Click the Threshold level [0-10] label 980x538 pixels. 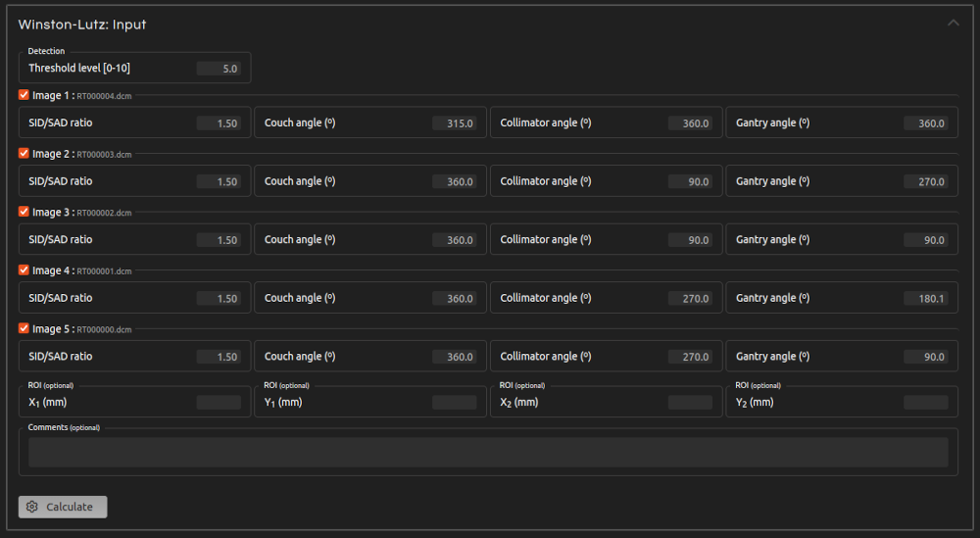coord(79,69)
